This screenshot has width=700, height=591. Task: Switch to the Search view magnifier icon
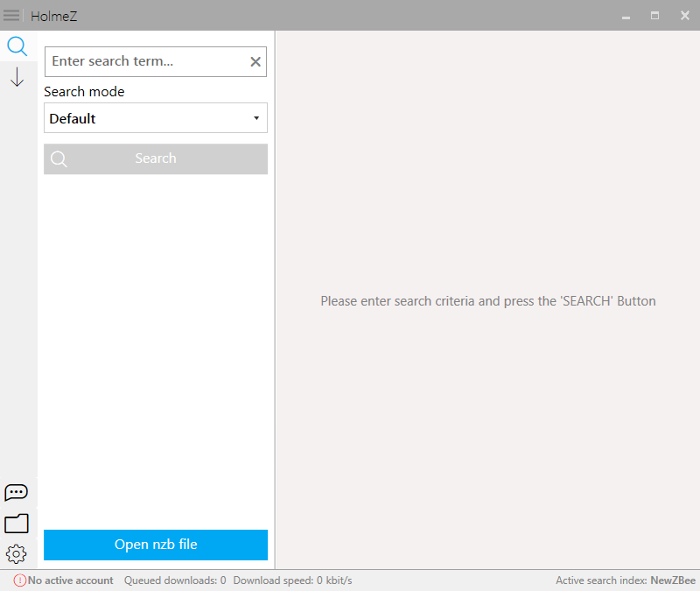17,47
